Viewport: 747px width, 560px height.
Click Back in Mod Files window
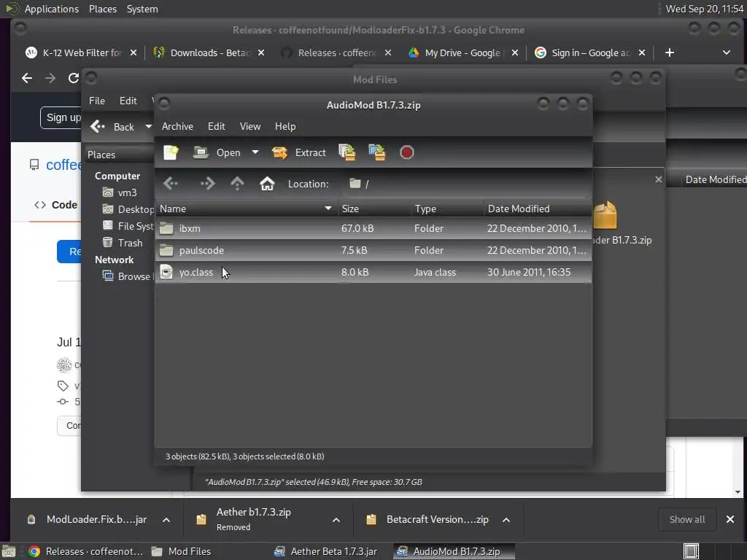click(112, 127)
